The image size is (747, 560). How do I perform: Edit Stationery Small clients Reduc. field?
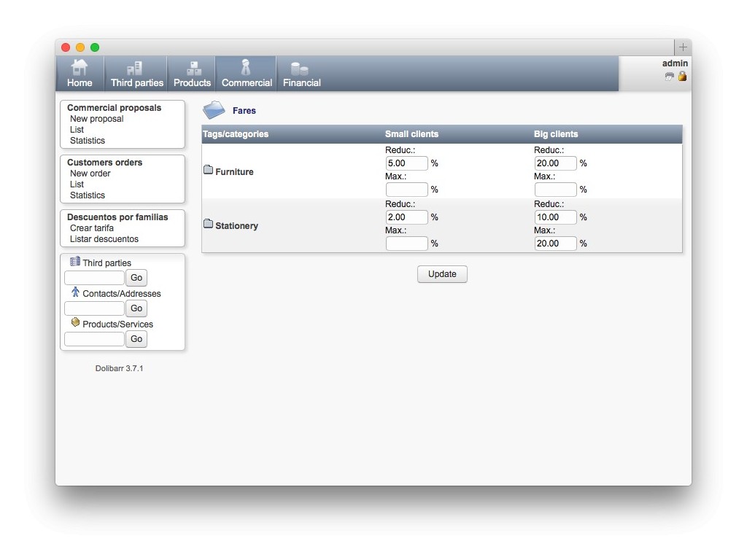tap(407, 217)
